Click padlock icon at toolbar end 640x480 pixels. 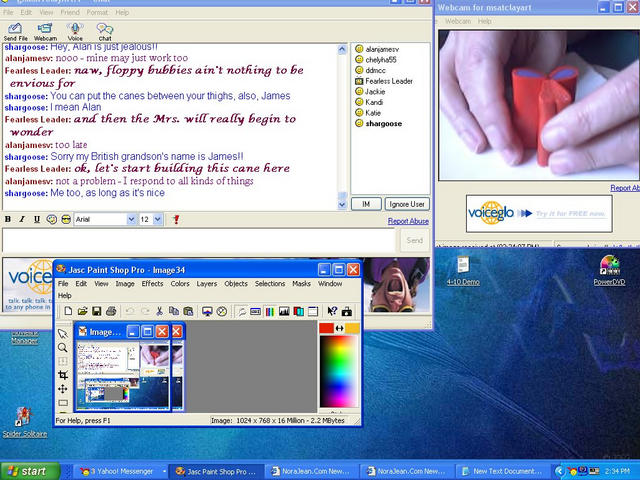(x=347, y=311)
